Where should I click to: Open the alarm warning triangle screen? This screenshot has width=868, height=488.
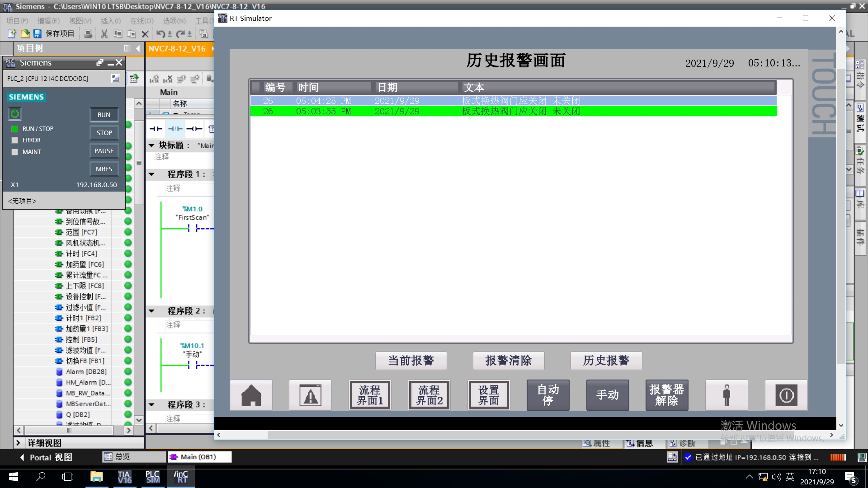310,395
